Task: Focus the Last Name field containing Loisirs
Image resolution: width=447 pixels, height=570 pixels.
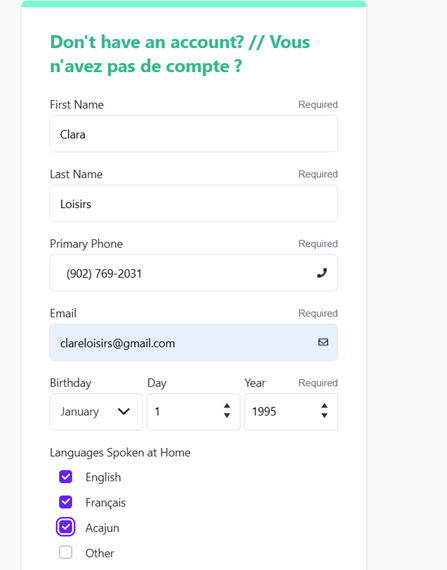Action: click(193, 203)
